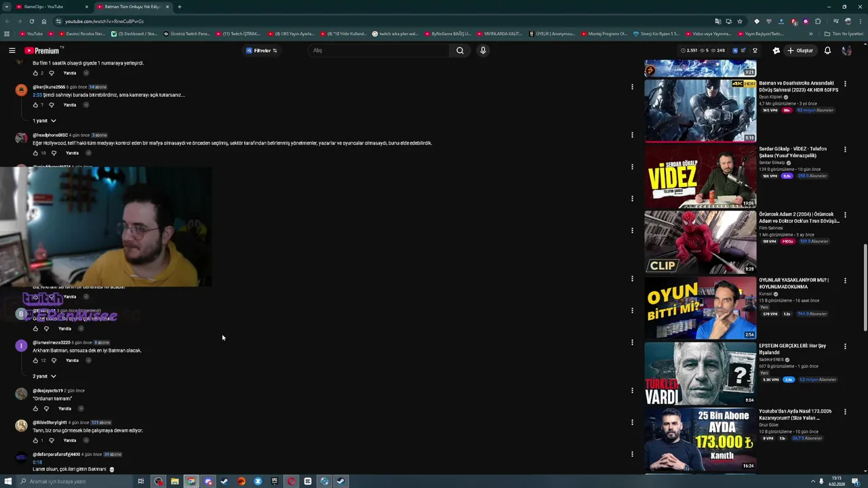This screenshot has width=868, height=488.
Task: Open options menu for Serdar Gökalp VİDEZ video
Action: pos(845,149)
